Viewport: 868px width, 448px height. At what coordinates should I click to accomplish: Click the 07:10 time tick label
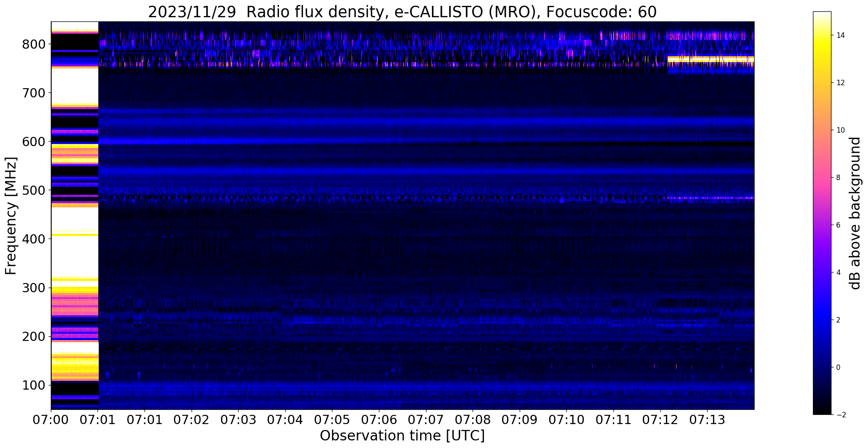(x=567, y=420)
